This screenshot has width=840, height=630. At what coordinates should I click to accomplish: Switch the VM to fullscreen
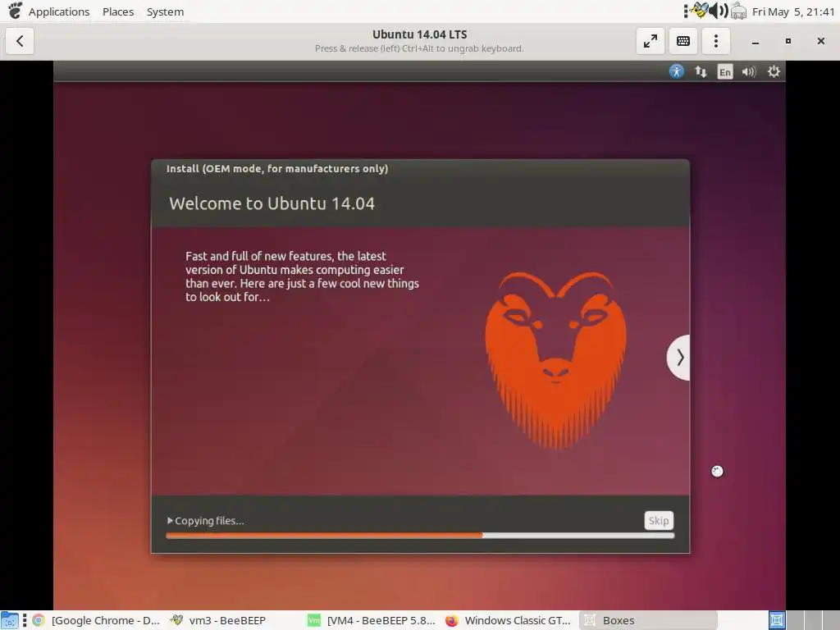651,41
